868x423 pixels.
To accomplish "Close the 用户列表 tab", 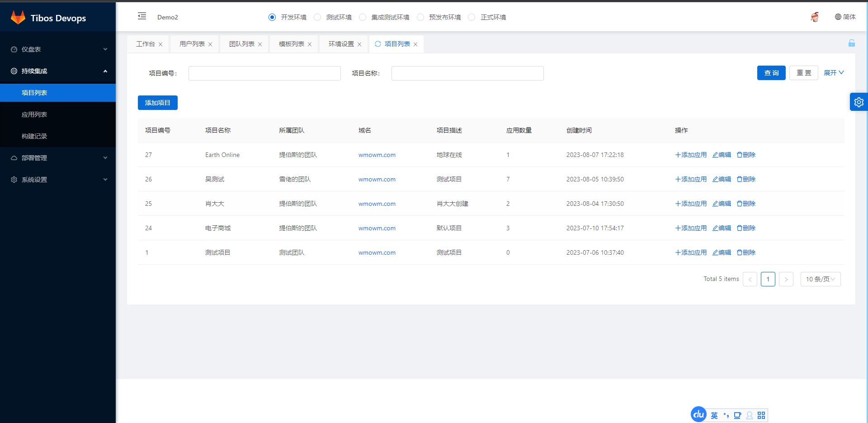I will click(210, 44).
